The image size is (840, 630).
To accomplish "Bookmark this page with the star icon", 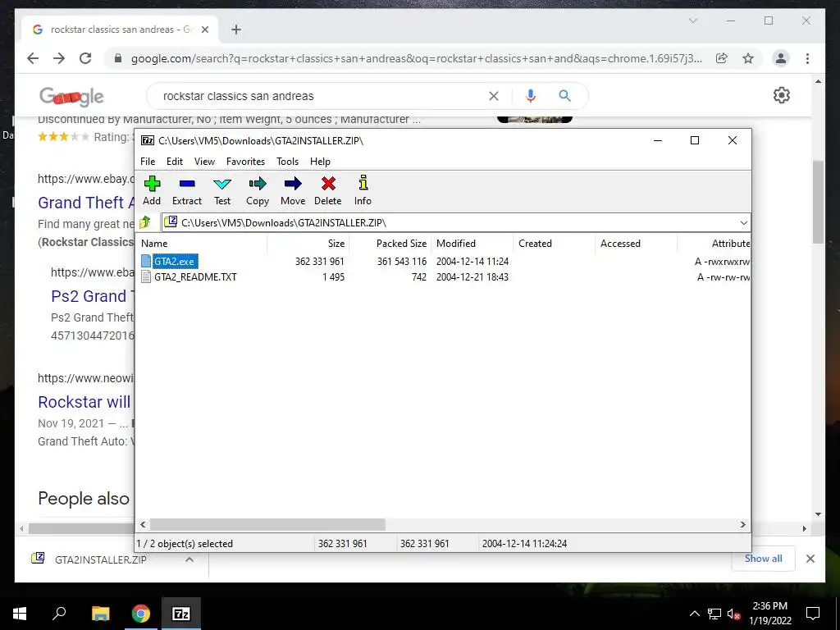I will (x=748, y=58).
